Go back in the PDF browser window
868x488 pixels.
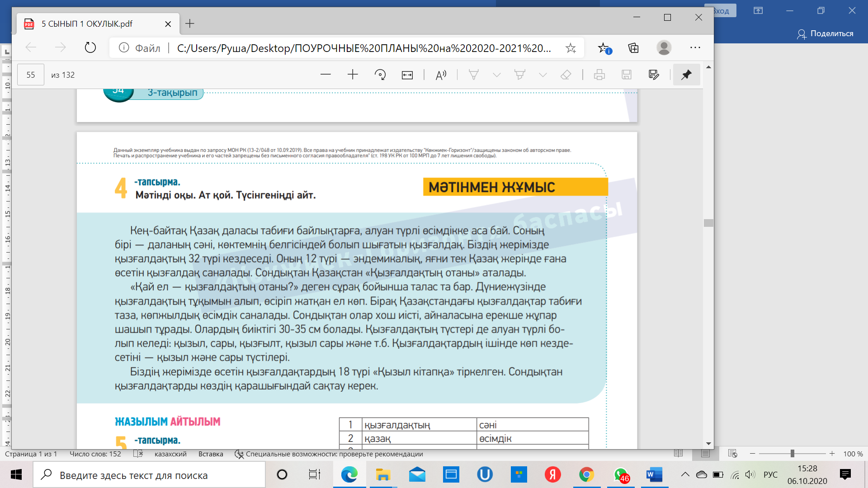(31, 47)
